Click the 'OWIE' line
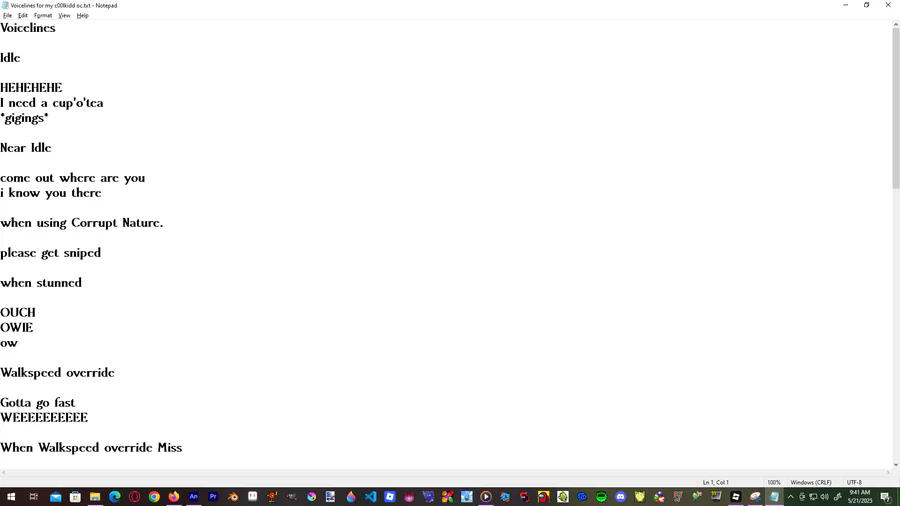 pyautogui.click(x=17, y=328)
